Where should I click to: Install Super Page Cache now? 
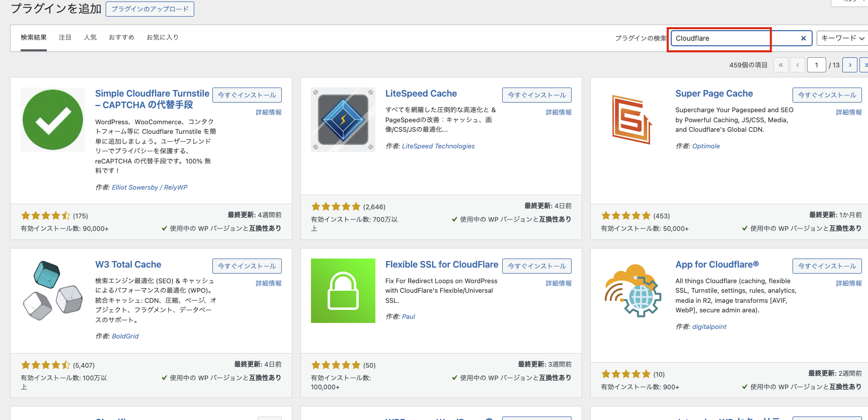click(x=827, y=95)
